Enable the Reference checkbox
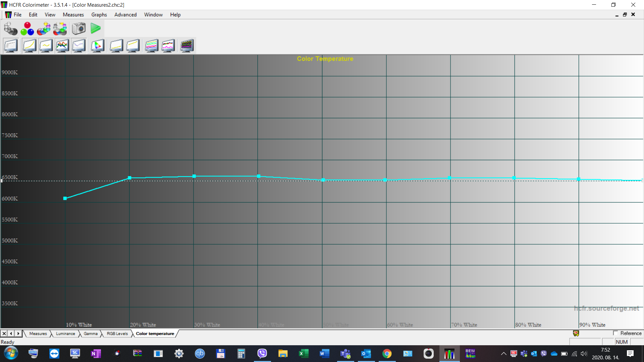644x362 pixels. [616, 333]
